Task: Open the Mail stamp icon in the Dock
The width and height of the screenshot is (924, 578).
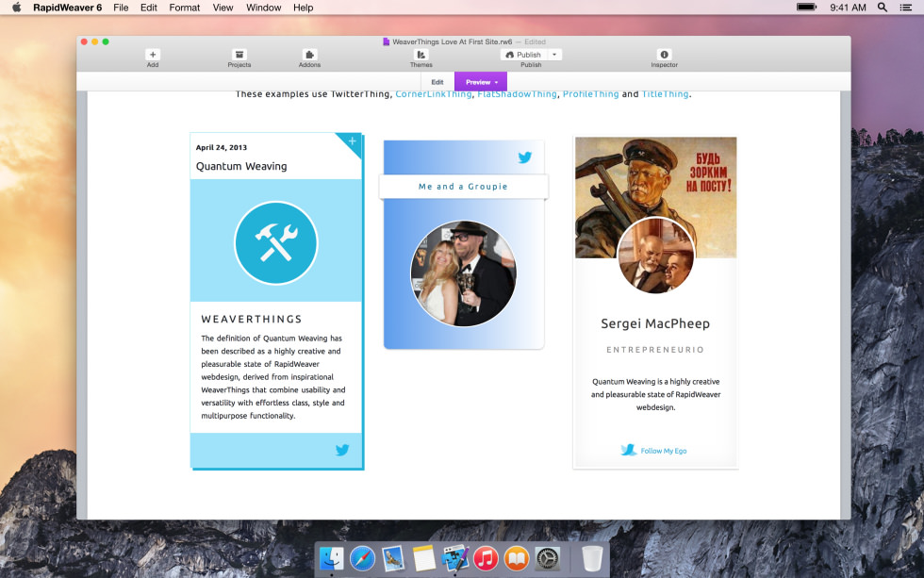Action: pyautogui.click(x=393, y=558)
